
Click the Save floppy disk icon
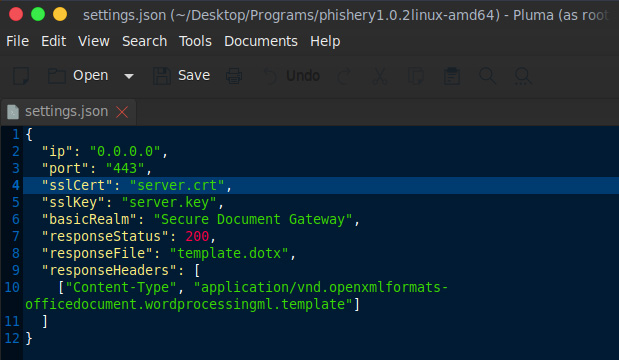(162, 76)
